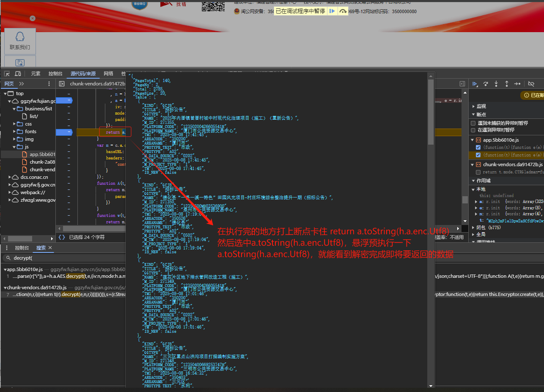Screen dimensions: 544x392
Task: Show more navigator tabs chevron
Action: click(x=22, y=84)
